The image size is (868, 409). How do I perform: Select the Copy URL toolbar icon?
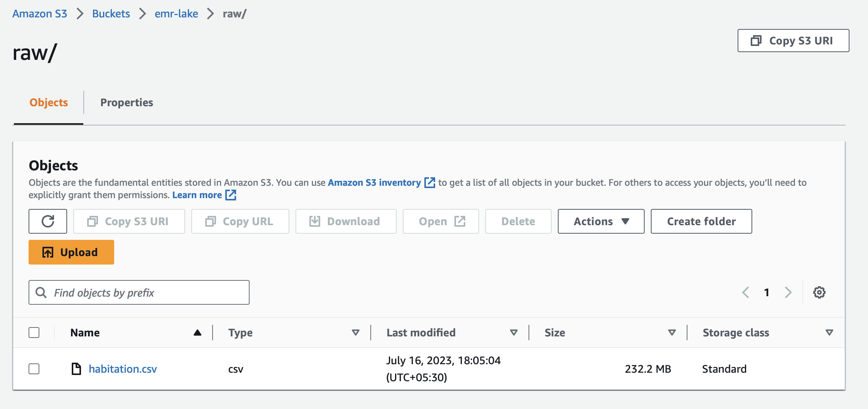210,221
